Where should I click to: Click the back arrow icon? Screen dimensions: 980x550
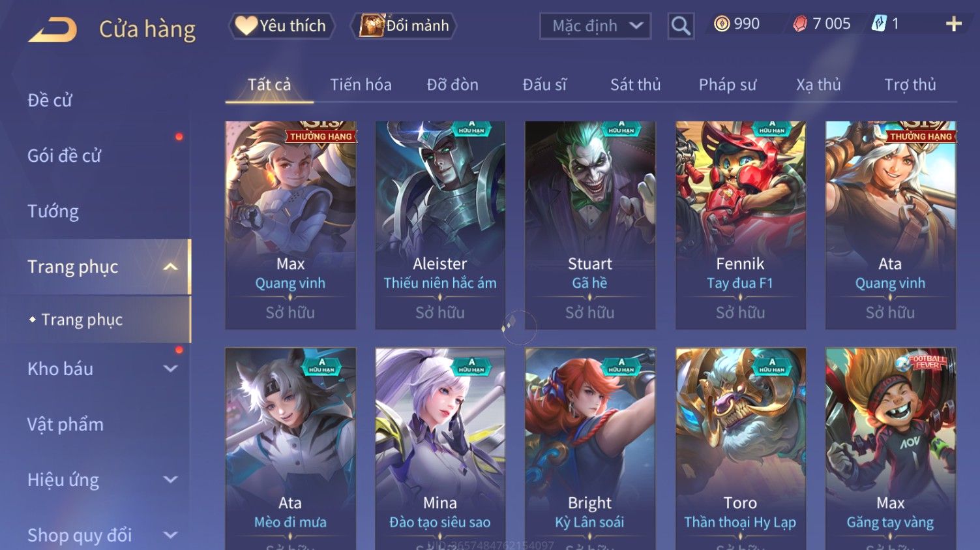[x=52, y=29]
